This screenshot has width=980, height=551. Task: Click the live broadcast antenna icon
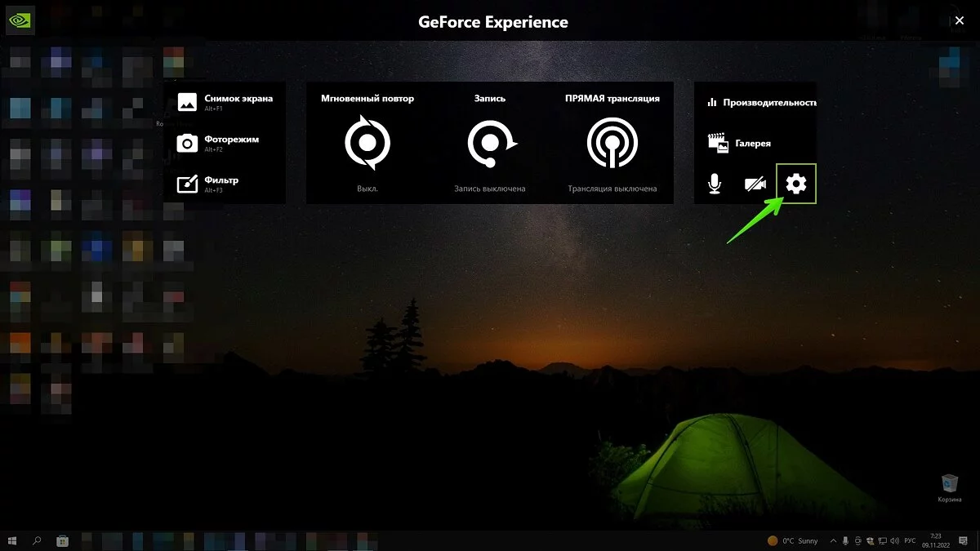coord(612,144)
